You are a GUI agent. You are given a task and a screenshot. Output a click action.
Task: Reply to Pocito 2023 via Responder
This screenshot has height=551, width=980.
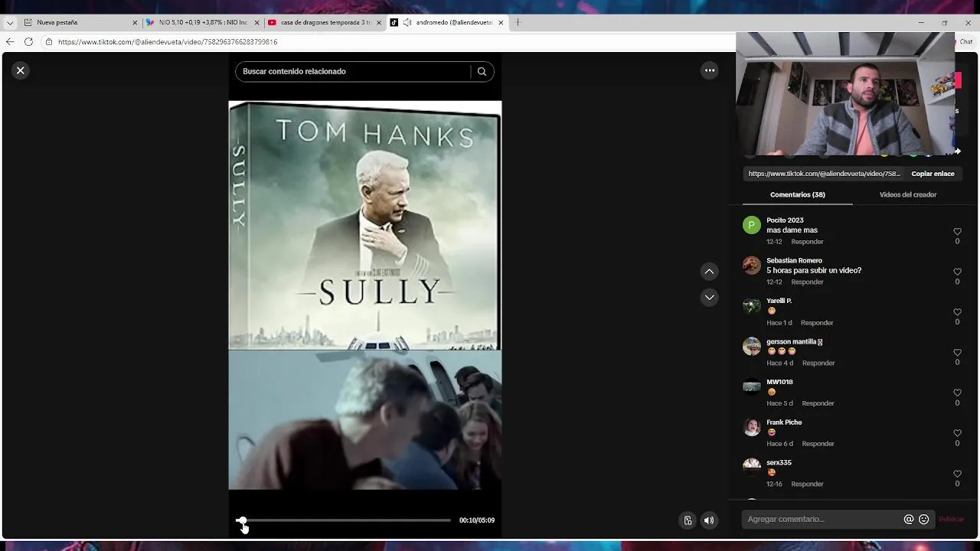807,242
